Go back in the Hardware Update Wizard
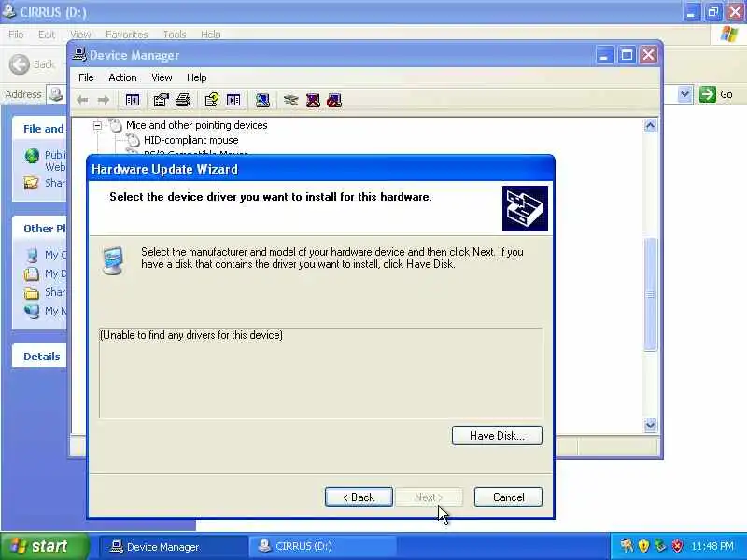This screenshot has height=560, width=747. (x=359, y=497)
